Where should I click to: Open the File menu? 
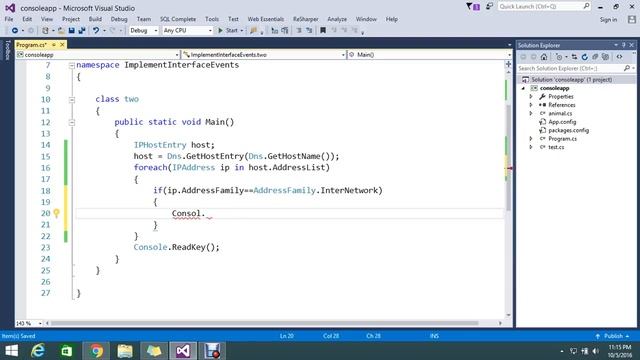[x=9, y=19]
